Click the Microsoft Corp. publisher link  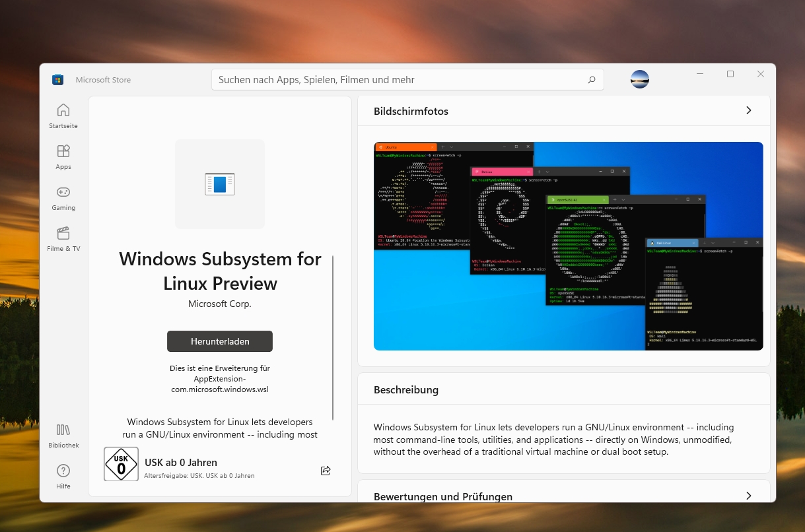(x=220, y=304)
